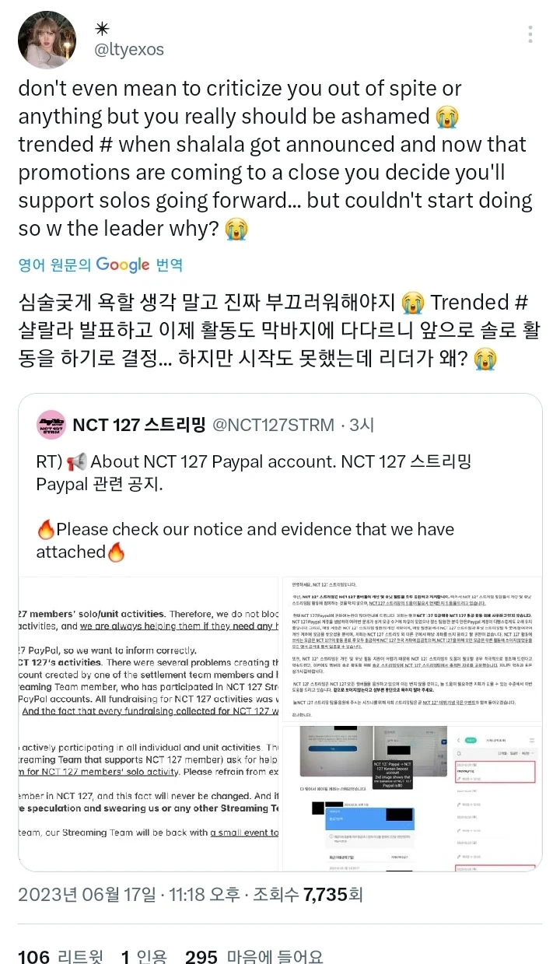The height and width of the screenshot is (964, 560).
Task: Click the quoted tweet 3시 timestamp
Action: tap(362, 425)
